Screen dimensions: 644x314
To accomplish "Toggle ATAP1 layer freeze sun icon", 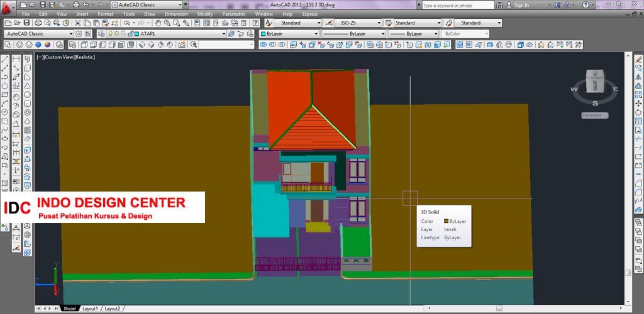I will coord(116,34).
